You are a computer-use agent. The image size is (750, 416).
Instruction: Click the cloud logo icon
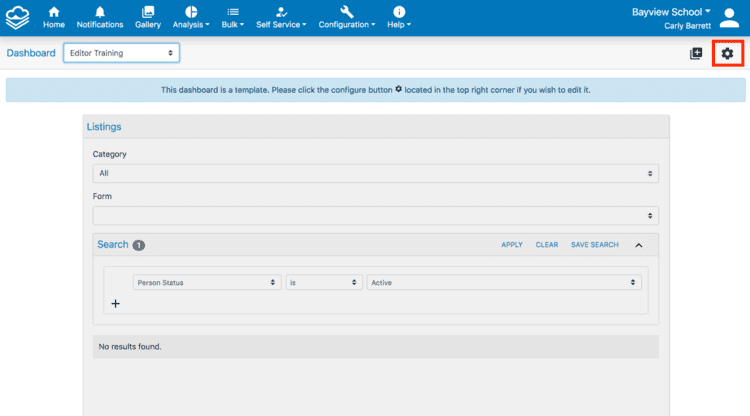(x=17, y=18)
